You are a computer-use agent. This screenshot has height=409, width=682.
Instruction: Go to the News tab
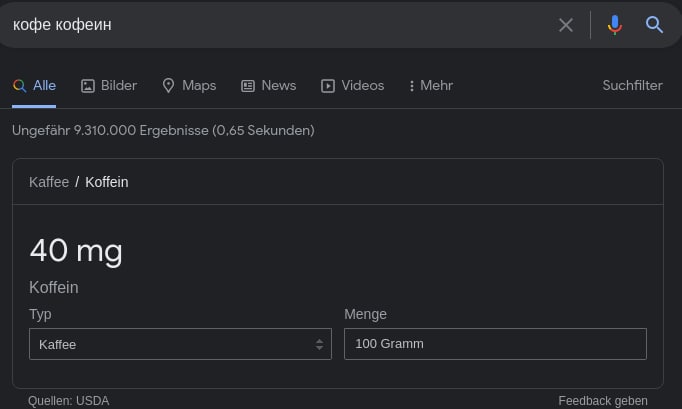269,86
